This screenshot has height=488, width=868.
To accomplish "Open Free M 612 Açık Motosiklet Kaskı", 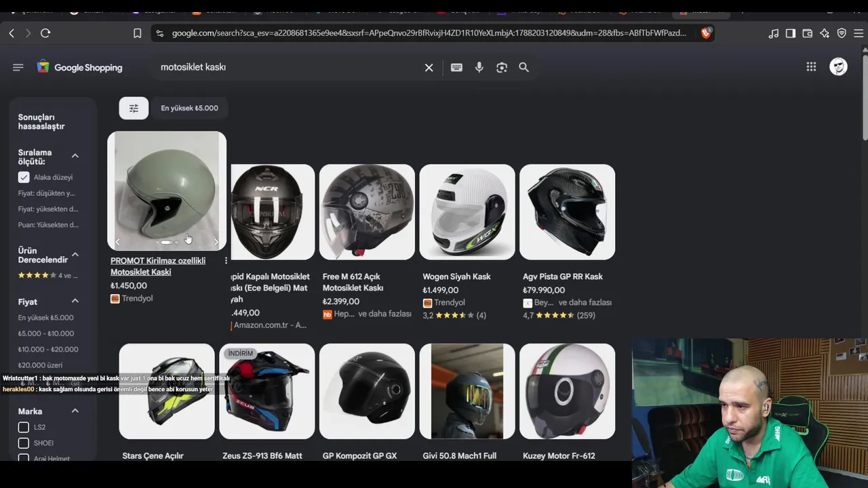I will [x=353, y=282].
